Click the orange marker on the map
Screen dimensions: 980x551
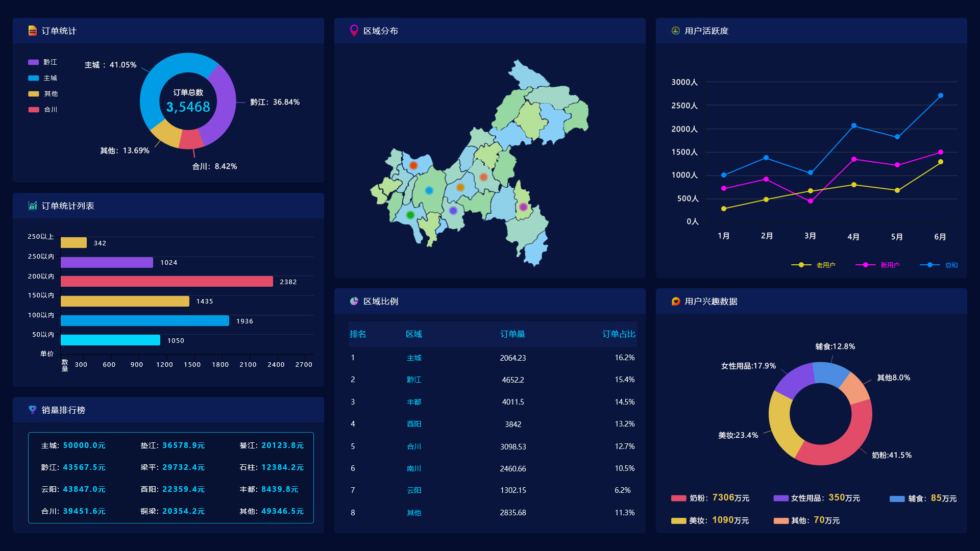point(460,187)
